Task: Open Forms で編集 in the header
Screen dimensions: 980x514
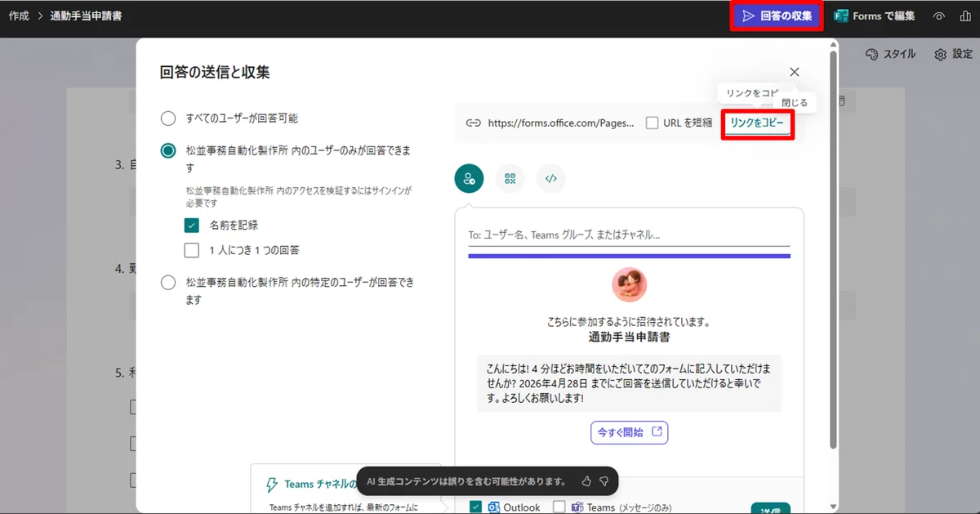Action: click(874, 16)
